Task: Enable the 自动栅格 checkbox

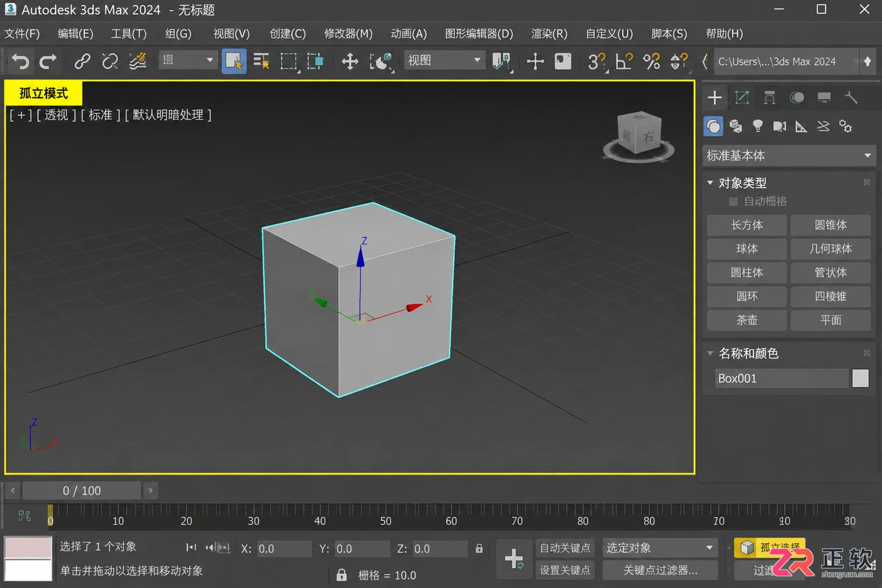Action: (733, 202)
